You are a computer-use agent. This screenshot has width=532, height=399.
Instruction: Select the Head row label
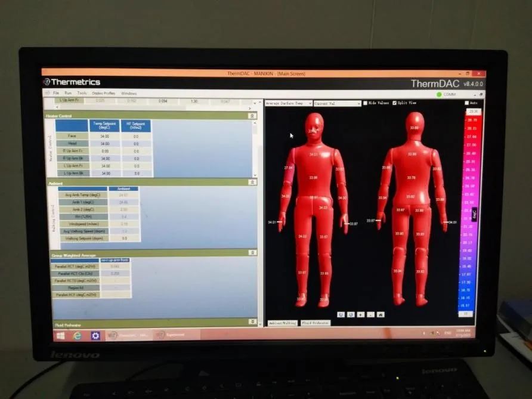coord(72,144)
